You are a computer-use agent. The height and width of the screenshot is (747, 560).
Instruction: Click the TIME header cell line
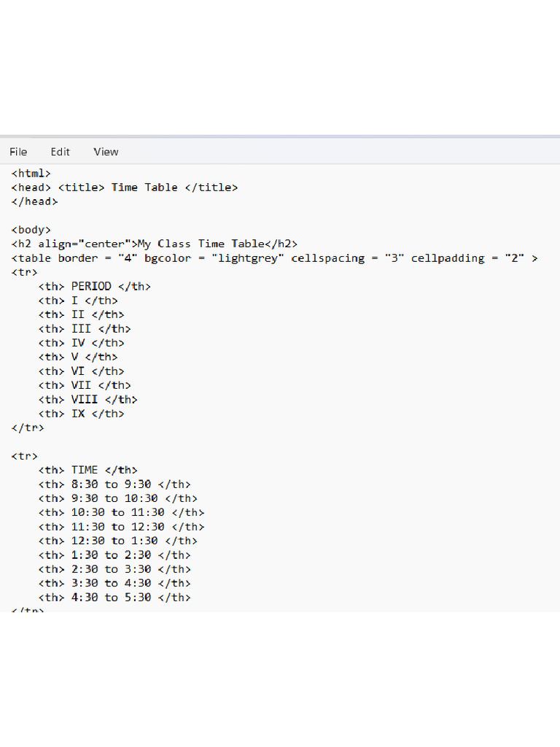pos(87,471)
